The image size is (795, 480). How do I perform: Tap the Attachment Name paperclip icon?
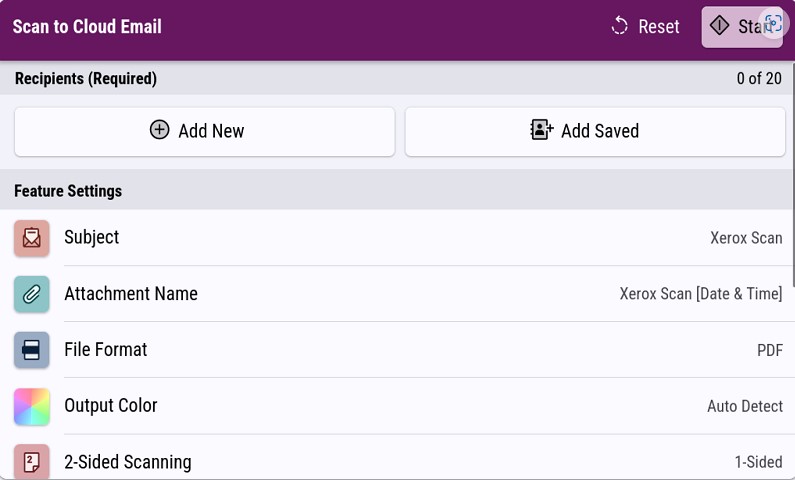coord(32,294)
